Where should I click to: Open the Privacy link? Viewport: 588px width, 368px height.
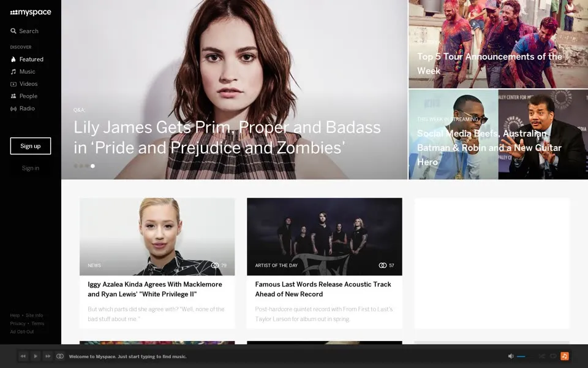point(18,324)
